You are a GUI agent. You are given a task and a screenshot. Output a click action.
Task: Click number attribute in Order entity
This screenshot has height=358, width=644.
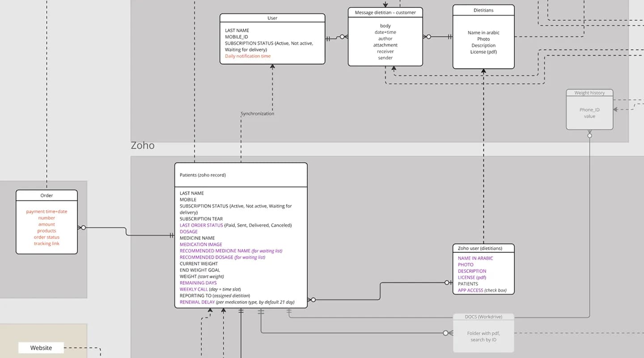tap(47, 218)
